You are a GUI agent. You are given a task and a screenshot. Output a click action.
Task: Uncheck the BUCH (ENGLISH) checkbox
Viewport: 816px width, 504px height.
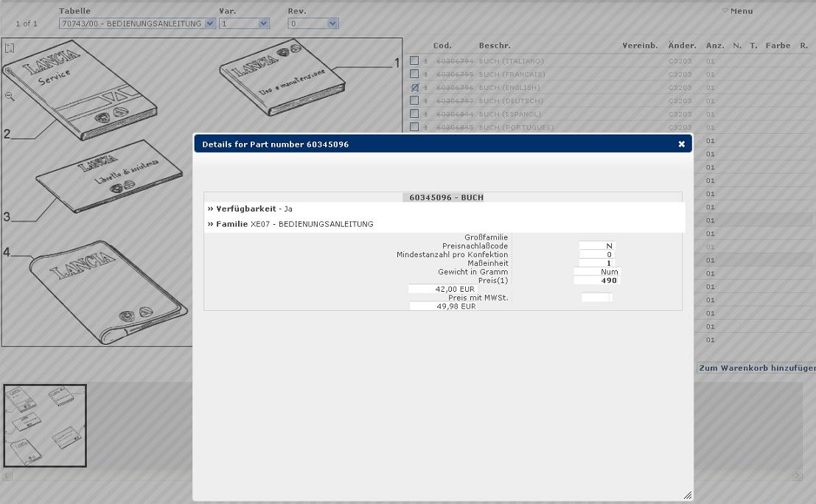coord(414,88)
